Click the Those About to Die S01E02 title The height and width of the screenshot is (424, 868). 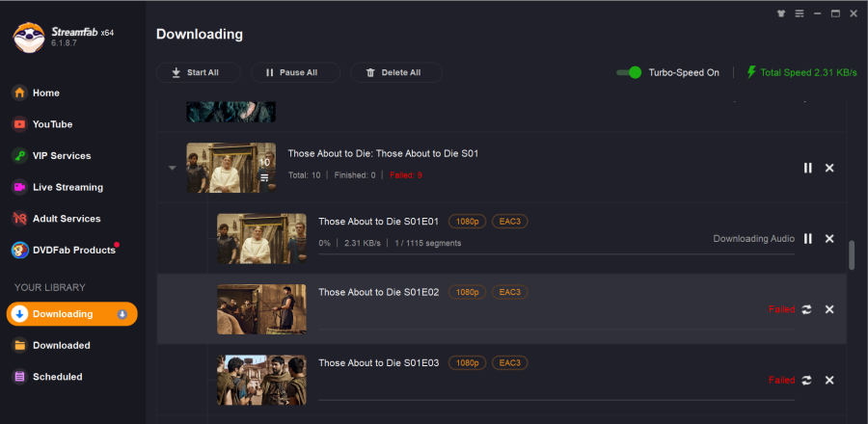[379, 292]
